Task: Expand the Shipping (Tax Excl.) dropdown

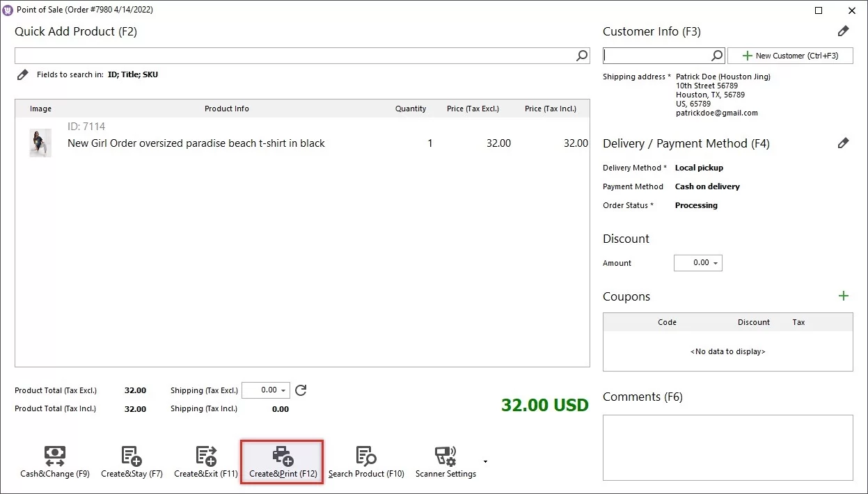Action: coord(283,390)
